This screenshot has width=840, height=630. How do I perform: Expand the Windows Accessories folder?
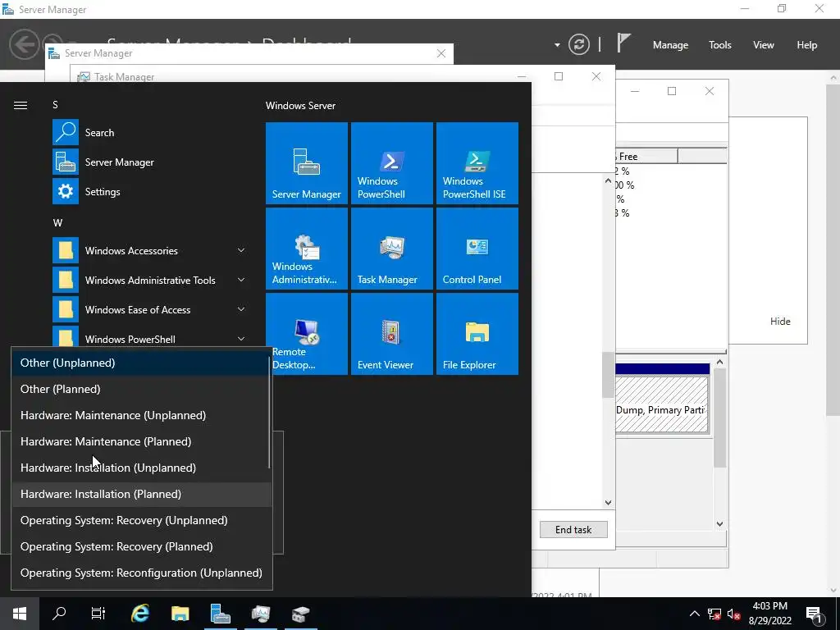point(241,250)
